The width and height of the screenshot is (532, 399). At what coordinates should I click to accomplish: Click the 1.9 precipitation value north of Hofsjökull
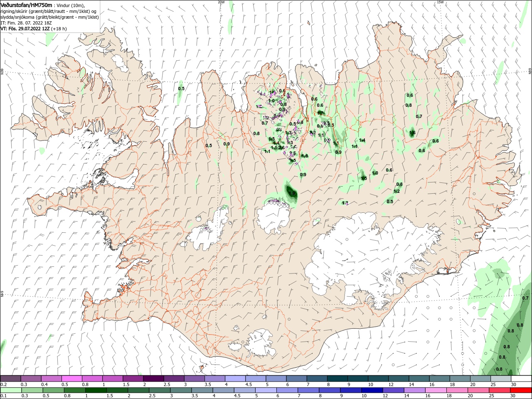(x=291, y=193)
